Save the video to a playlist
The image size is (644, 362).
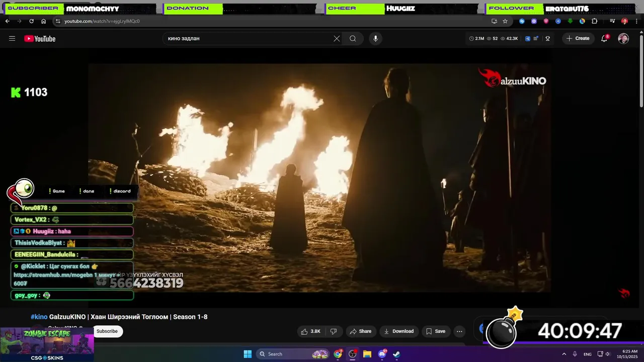tap(436, 331)
